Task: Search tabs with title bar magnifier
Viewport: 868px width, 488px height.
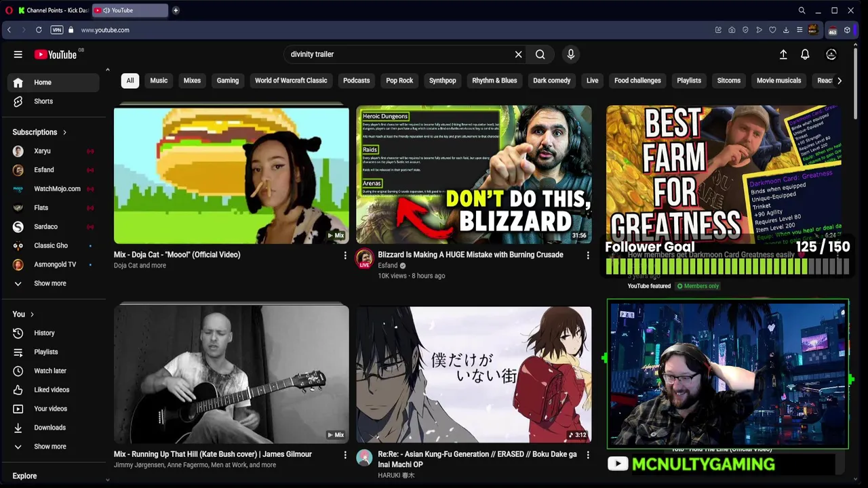Action: tap(802, 10)
